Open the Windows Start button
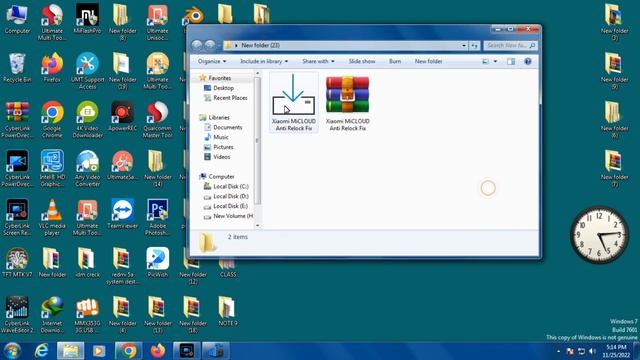 [x=12, y=351]
